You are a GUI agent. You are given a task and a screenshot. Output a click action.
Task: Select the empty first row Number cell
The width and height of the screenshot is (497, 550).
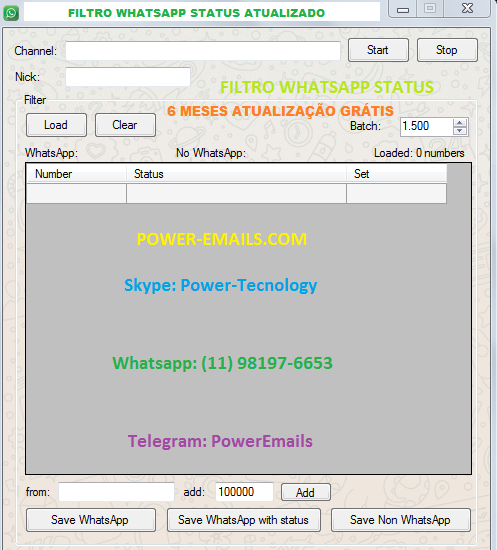(76, 193)
